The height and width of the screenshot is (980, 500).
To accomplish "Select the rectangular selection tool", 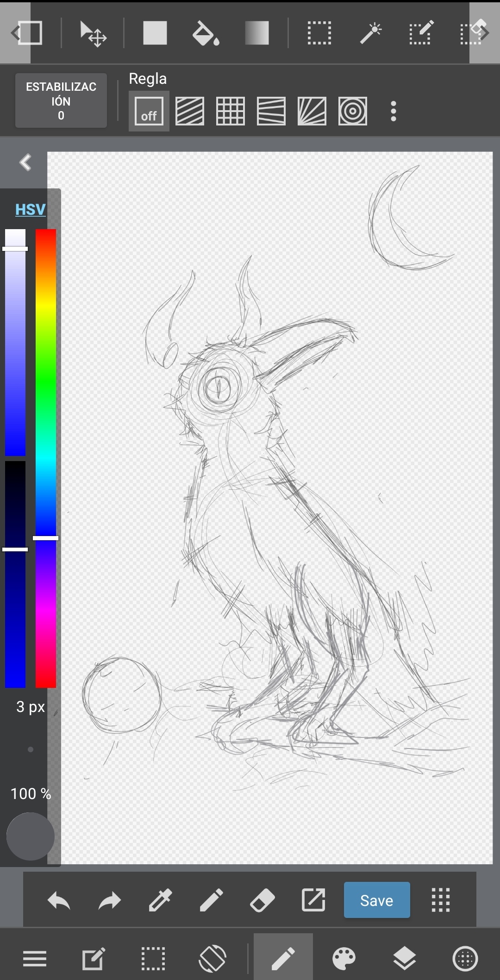I will point(319,33).
